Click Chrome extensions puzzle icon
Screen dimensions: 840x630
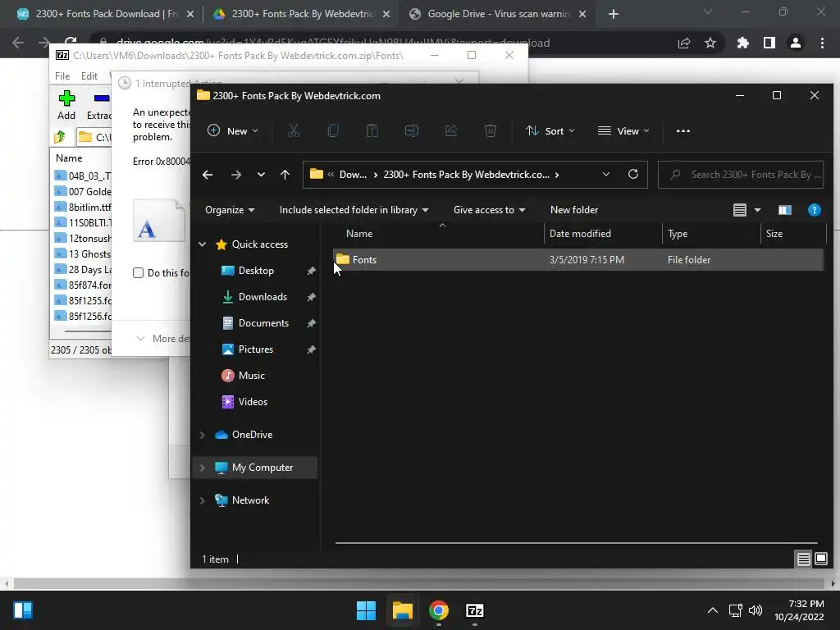pos(742,43)
